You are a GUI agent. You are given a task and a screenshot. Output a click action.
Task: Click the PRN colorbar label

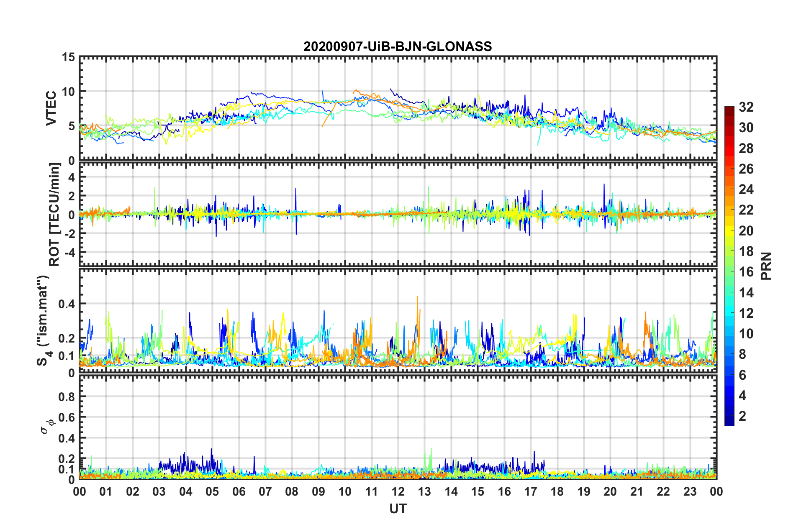coord(766,266)
